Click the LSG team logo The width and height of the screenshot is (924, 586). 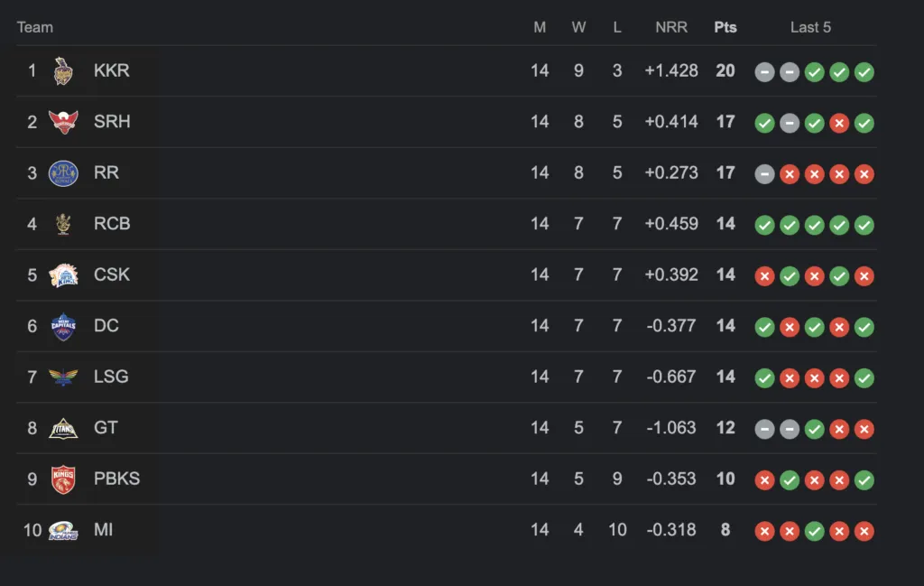point(63,377)
